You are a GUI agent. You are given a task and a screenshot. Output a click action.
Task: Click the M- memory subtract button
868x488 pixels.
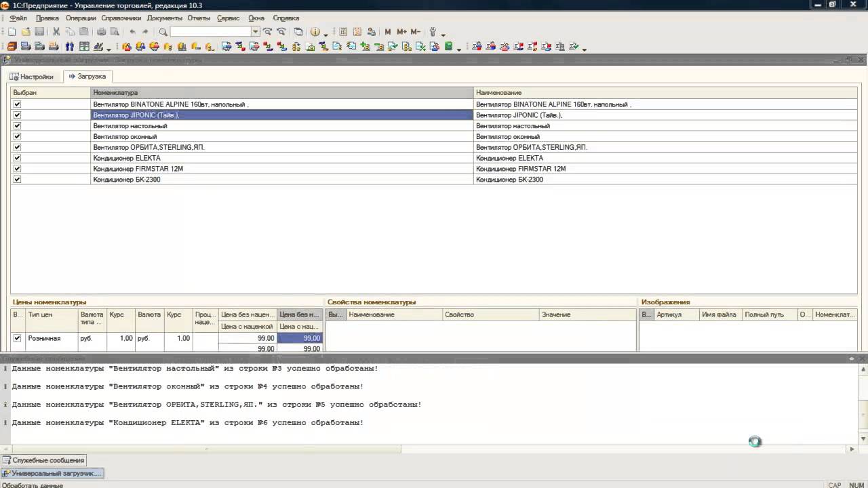pos(415,32)
